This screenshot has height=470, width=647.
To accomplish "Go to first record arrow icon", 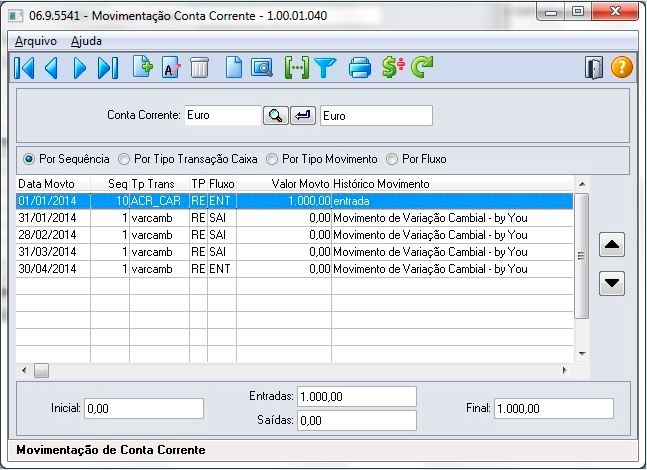I will (24, 68).
